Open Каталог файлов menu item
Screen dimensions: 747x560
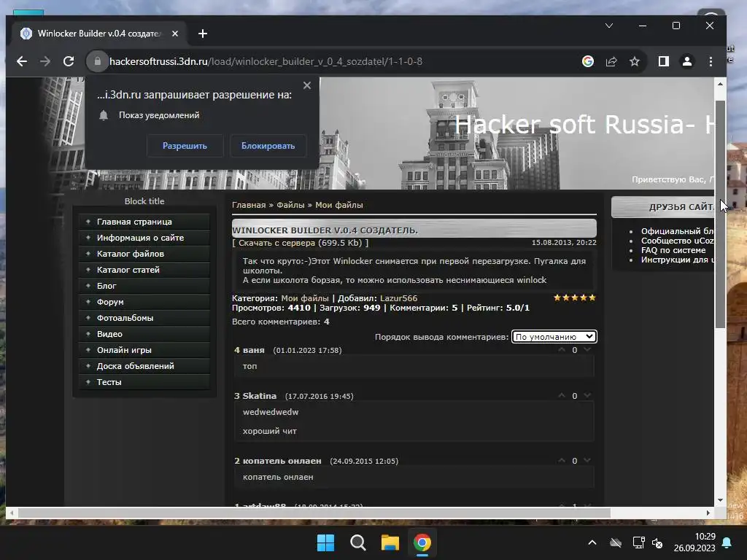[x=144, y=254]
